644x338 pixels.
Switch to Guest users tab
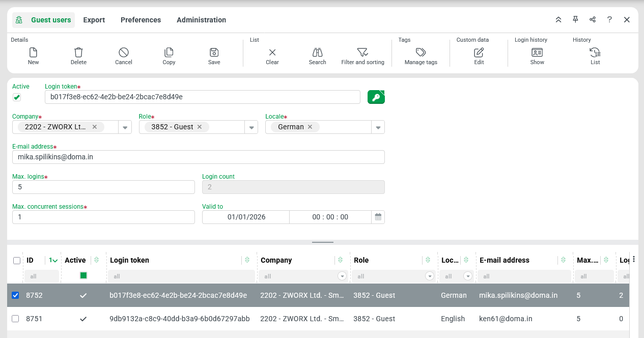43,20
